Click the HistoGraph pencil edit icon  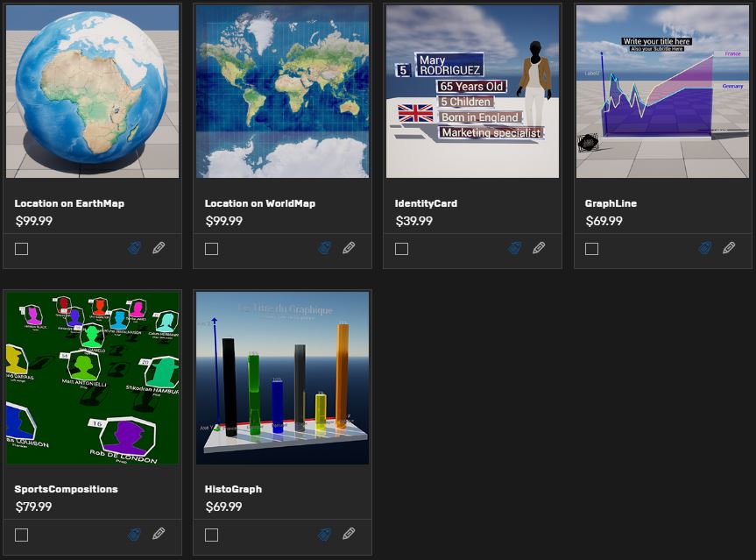pyautogui.click(x=349, y=534)
